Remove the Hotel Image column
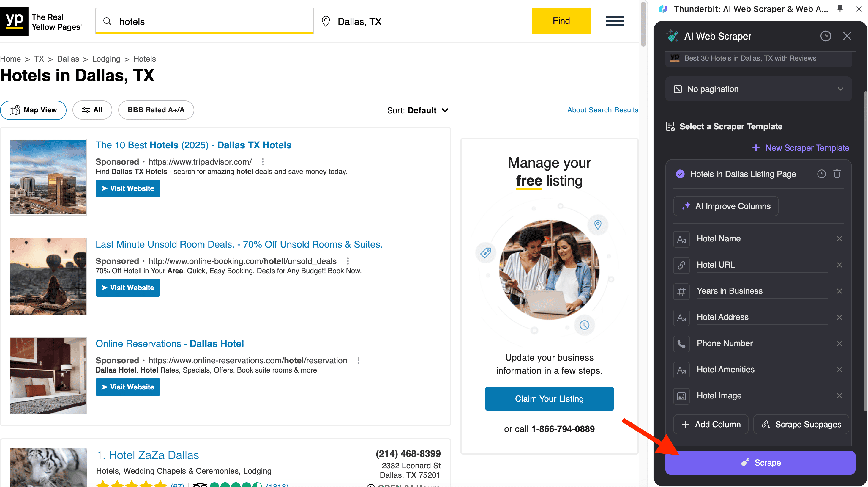The width and height of the screenshot is (868, 487). (839, 396)
